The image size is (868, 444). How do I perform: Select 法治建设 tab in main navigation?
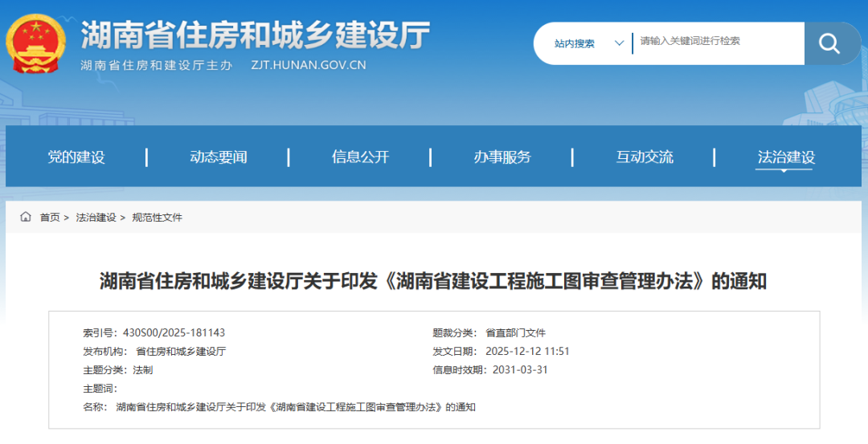[x=786, y=157]
